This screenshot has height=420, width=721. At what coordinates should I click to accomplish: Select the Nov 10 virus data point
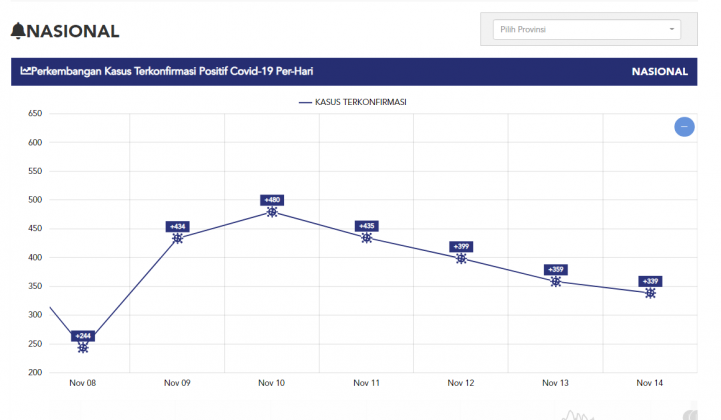click(272, 212)
